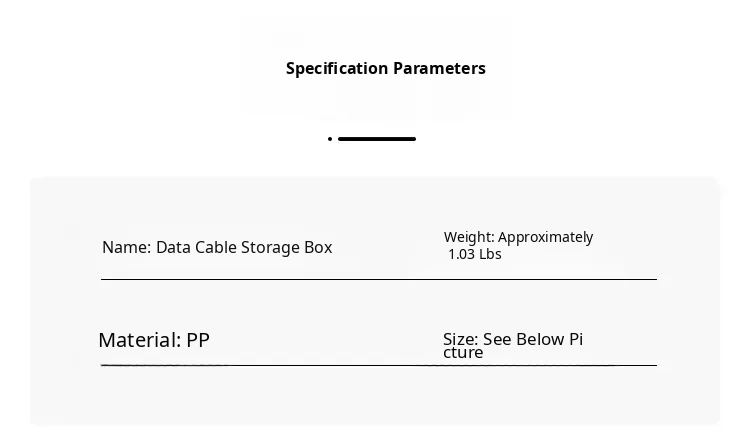The height and width of the screenshot is (445, 750).
Task: Click the wrapped "cture" text fragment
Action: tap(463, 353)
